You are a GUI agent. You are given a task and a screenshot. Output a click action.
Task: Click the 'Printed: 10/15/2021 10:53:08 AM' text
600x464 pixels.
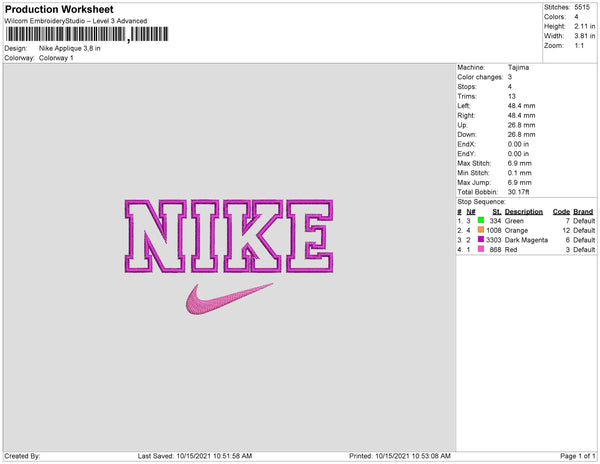coord(400,456)
